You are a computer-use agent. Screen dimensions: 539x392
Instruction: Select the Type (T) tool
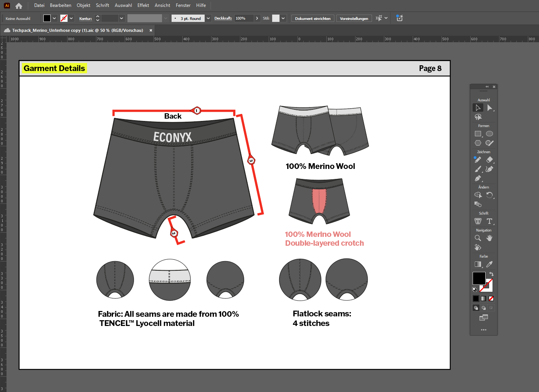489,221
